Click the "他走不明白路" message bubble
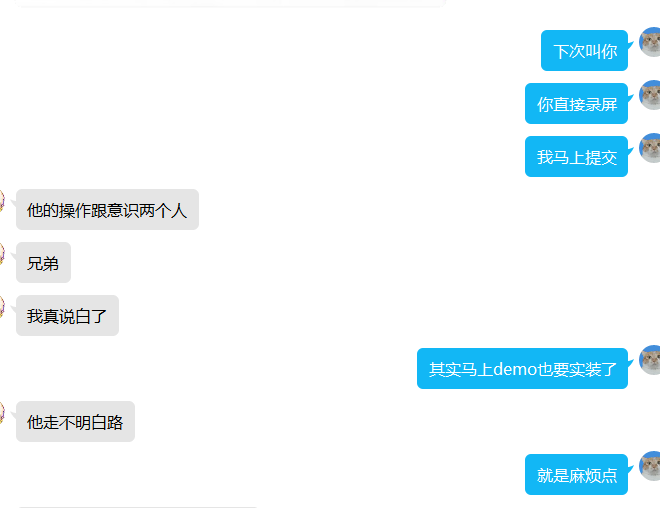The height and width of the screenshot is (508, 660). [x=75, y=422]
